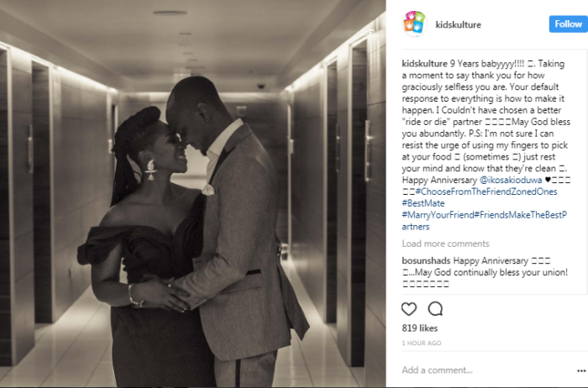Open the three-dots more options menu

(x=581, y=371)
